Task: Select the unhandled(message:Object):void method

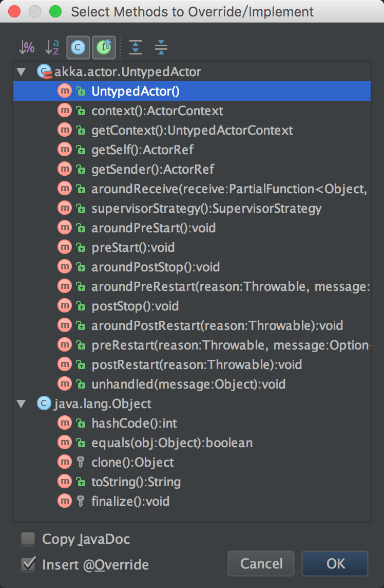Action: click(188, 384)
